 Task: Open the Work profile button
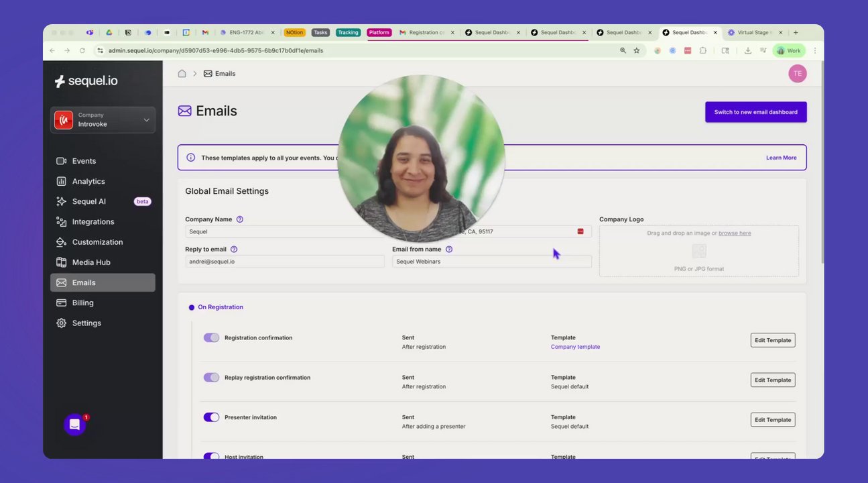[x=789, y=50]
